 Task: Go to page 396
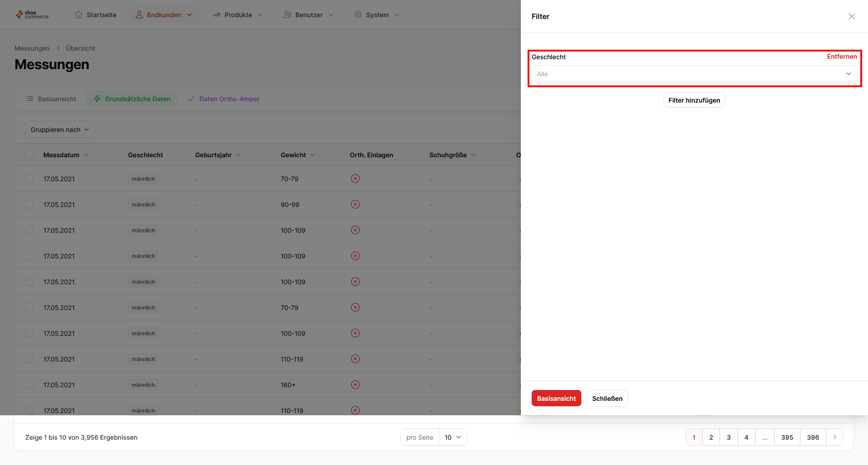[812, 437]
